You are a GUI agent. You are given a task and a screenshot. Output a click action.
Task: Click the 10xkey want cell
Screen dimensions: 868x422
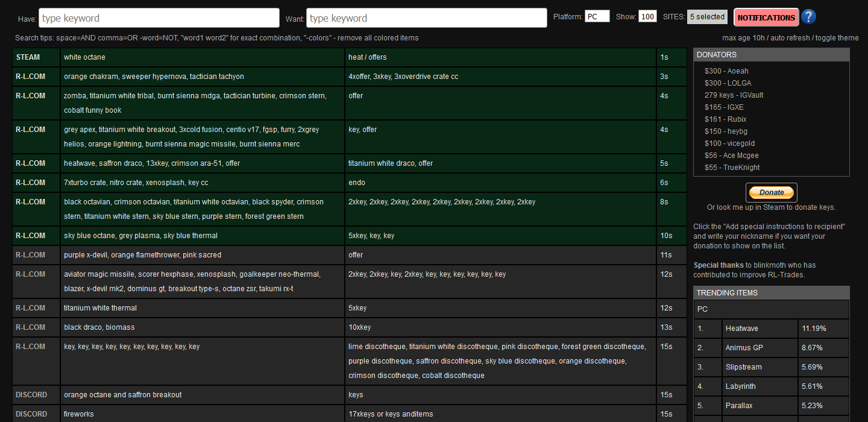(501, 327)
